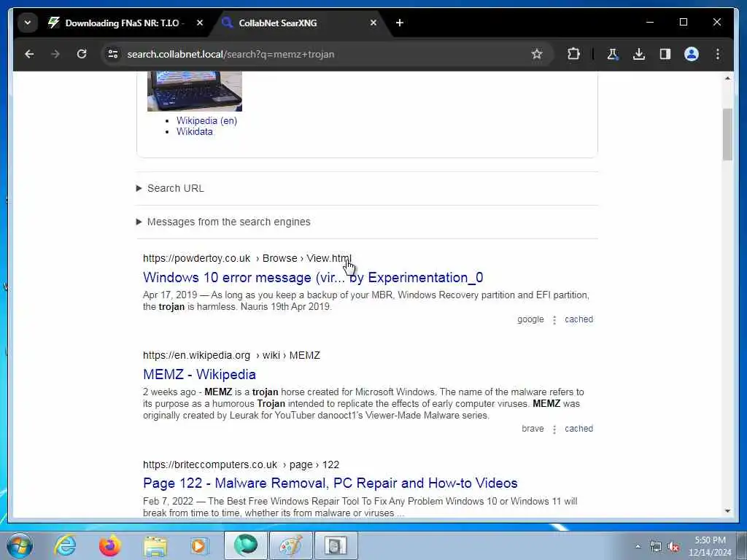Open cached link for Wikipedia result
747x560 pixels.
point(578,429)
